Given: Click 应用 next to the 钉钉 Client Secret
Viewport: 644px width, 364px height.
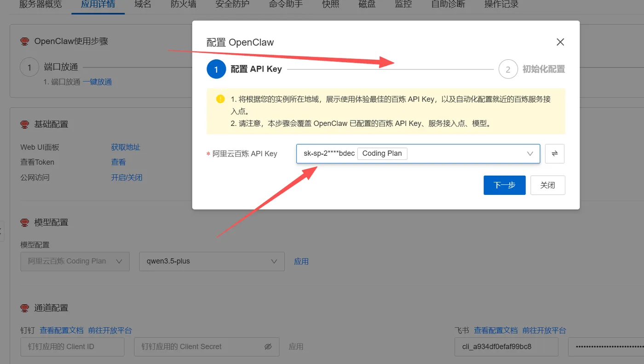Looking at the screenshot, I should [296, 347].
